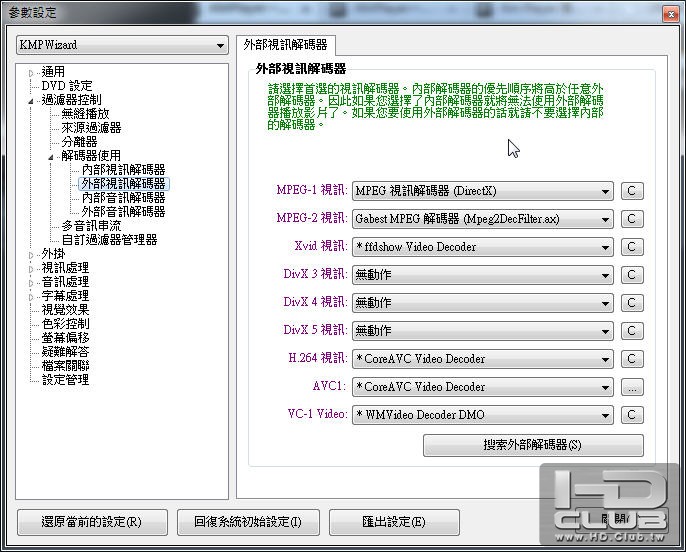Screen dimensions: 686x552
Task: Expand the 字幕處理 tree node
Action: pyautogui.click(x=31, y=297)
